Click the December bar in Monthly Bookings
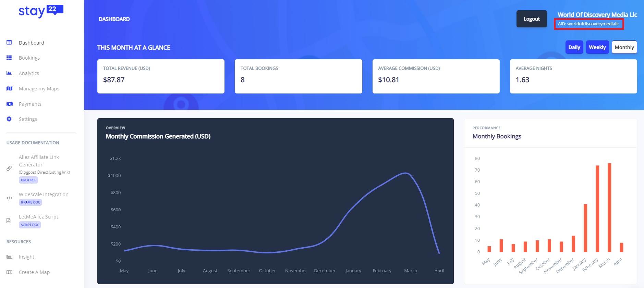This screenshot has height=288, width=644. click(x=573, y=244)
